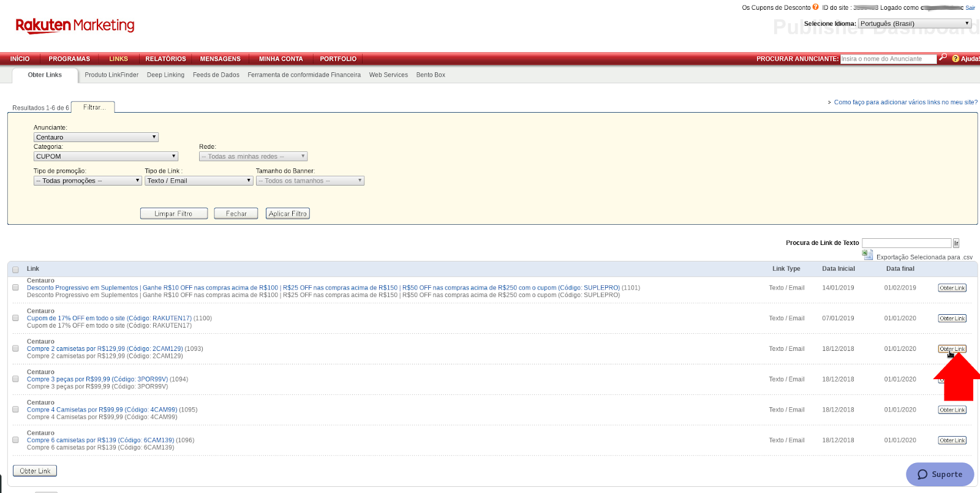Image resolution: width=980 pixels, height=493 pixels.
Task: Click the bottom Obter Link button
Action: 35,471
